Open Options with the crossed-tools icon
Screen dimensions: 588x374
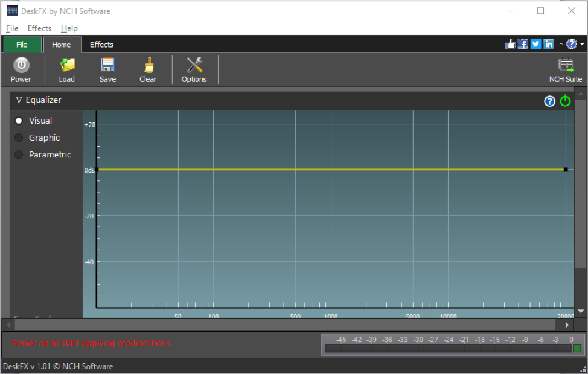coord(194,69)
